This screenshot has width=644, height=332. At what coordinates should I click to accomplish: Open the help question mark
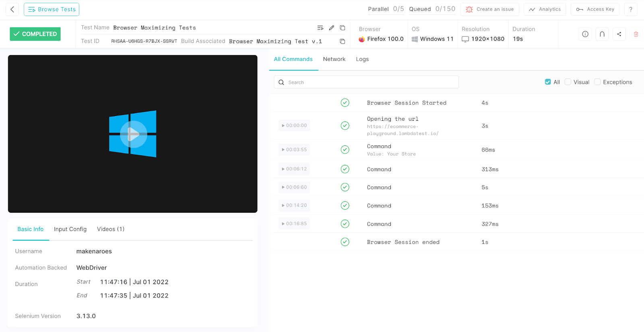[631, 9]
